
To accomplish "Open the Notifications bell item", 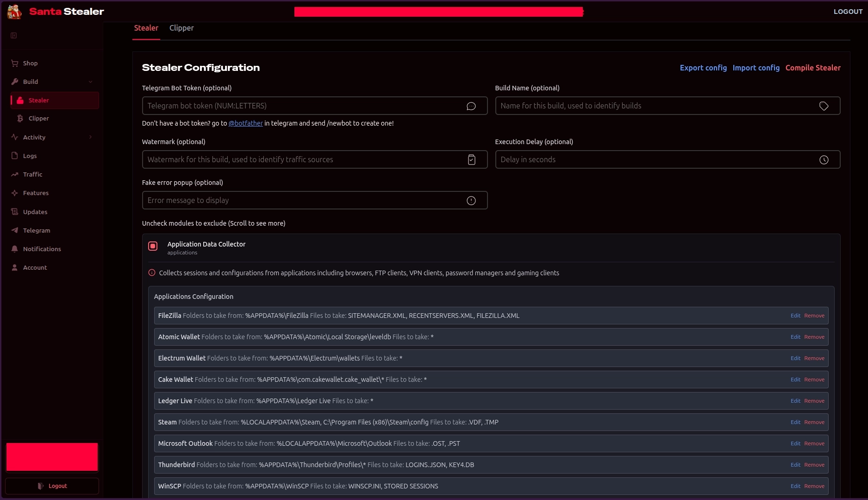I will click(x=42, y=249).
